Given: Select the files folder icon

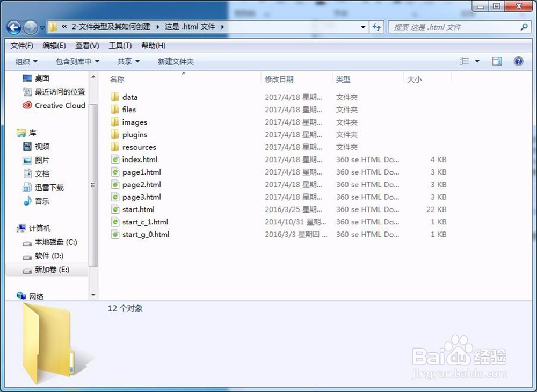Looking at the screenshot, I should [115, 110].
